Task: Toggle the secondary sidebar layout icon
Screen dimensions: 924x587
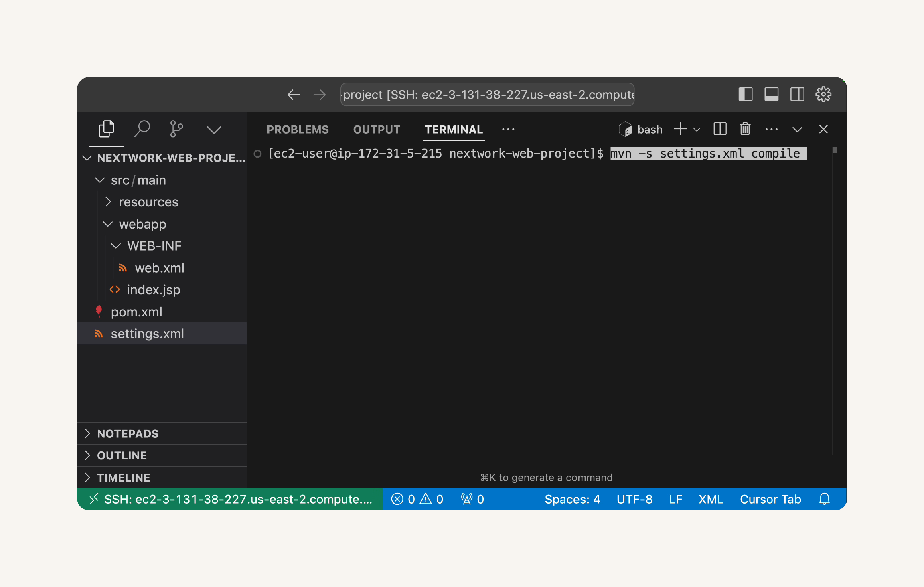Action: [x=797, y=95]
